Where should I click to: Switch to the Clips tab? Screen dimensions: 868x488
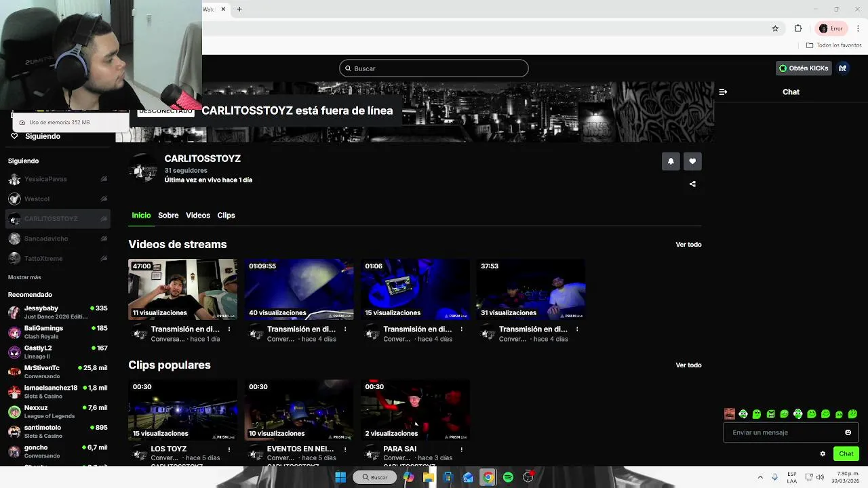(x=226, y=216)
